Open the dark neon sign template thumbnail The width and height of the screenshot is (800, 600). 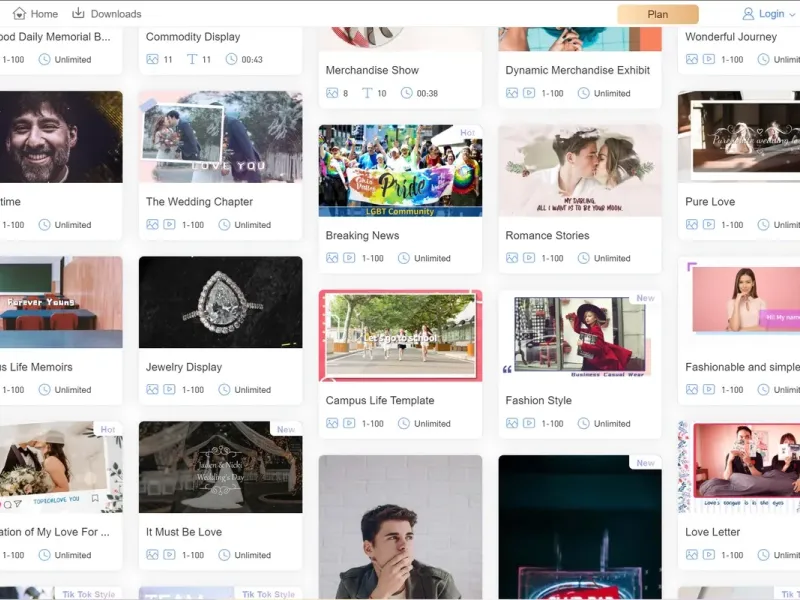tap(580, 528)
